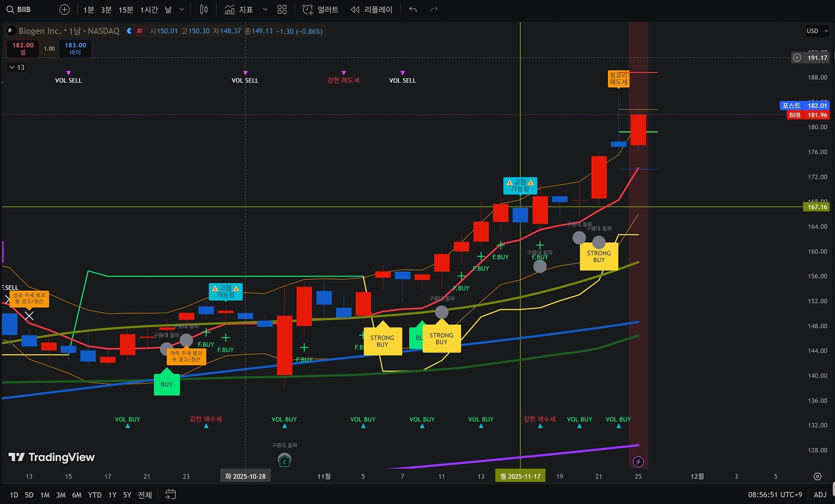Click the add symbol plus icon
The width and height of the screenshot is (835, 504).
(64, 10)
